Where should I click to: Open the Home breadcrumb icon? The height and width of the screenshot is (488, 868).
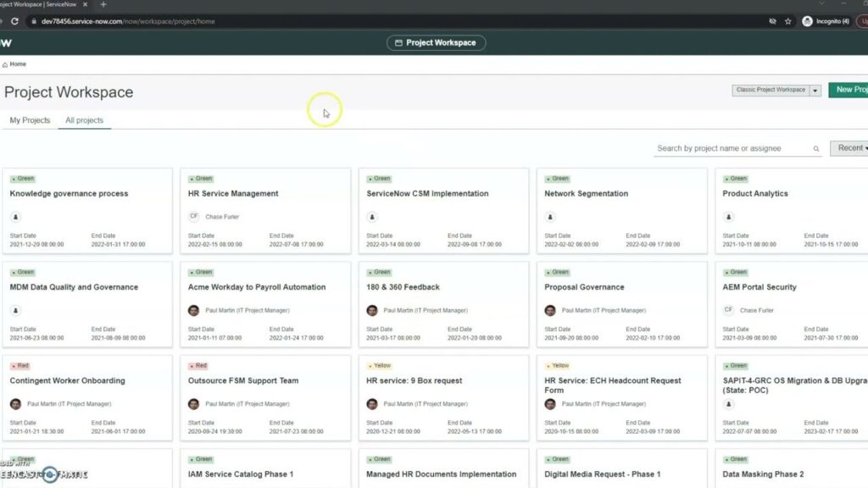7,64
